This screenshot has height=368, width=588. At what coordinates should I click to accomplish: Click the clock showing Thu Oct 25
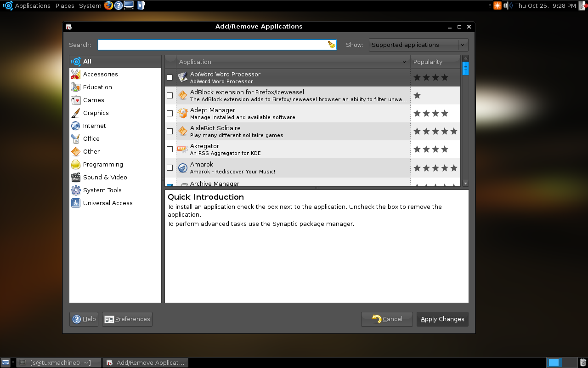545,6
